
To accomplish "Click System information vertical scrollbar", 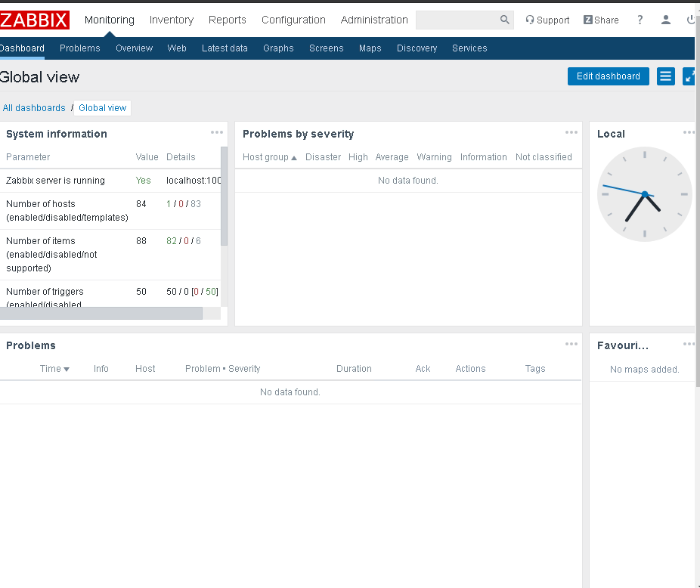I will (x=224, y=196).
